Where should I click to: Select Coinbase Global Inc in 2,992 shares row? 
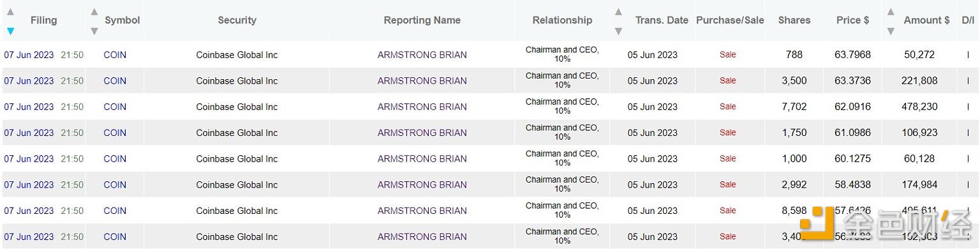click(237, 185)
